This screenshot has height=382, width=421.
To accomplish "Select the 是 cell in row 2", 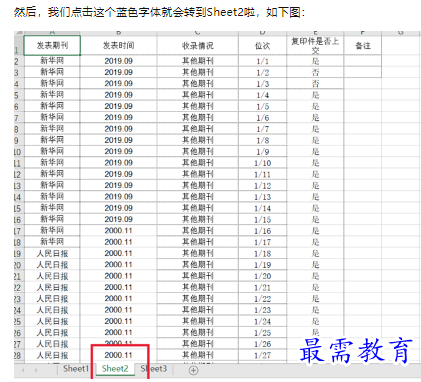I will (315, 61).
